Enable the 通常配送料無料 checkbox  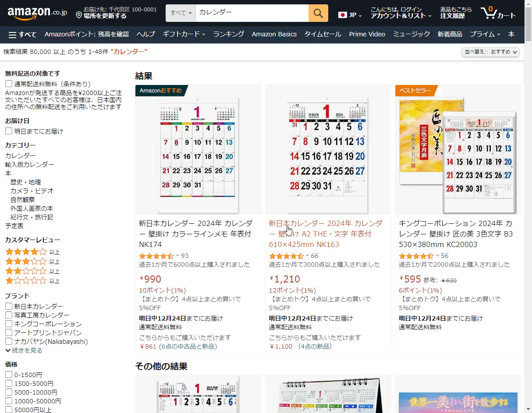point(9,84)
